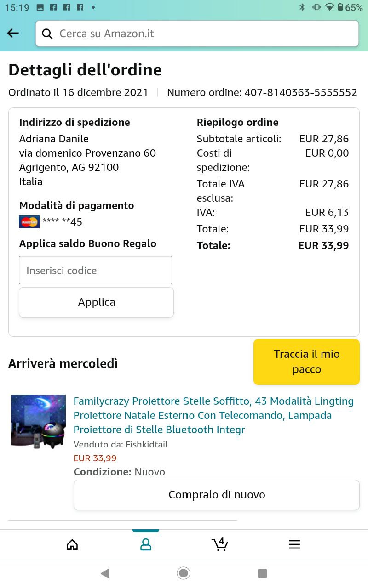Tap Compralo di nuovo button

pos(217,495)
